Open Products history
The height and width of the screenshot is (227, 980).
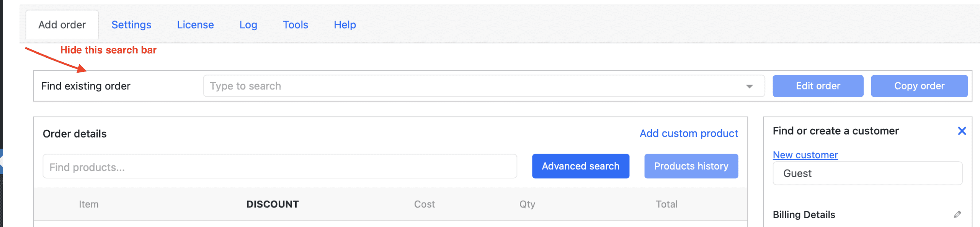tap(691, 166)
